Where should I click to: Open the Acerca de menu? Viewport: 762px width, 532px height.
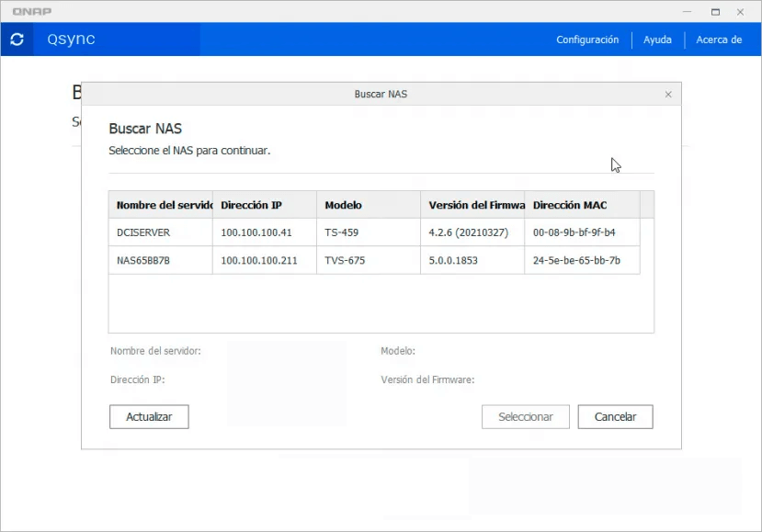719,40
